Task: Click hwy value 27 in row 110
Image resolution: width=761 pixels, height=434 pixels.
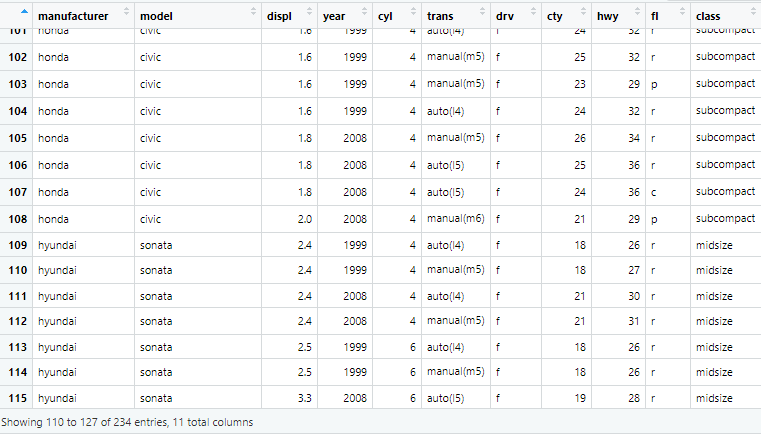Action: [x=634, y=270]
